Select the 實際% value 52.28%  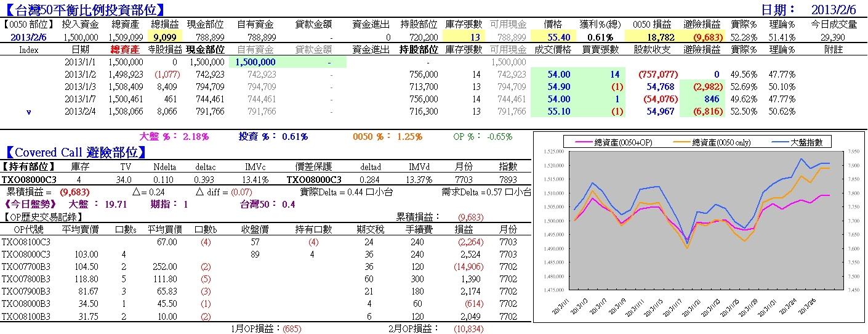click(x=743, y=37)
